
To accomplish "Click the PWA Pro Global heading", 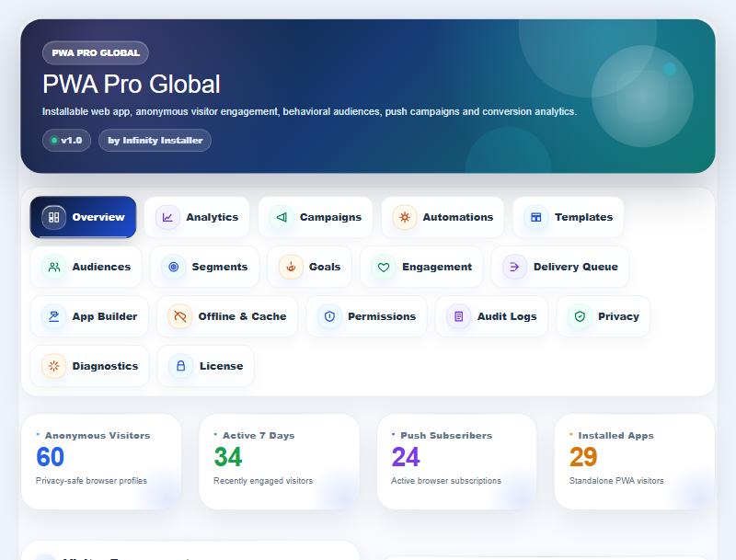I will [x=132, y=85].
